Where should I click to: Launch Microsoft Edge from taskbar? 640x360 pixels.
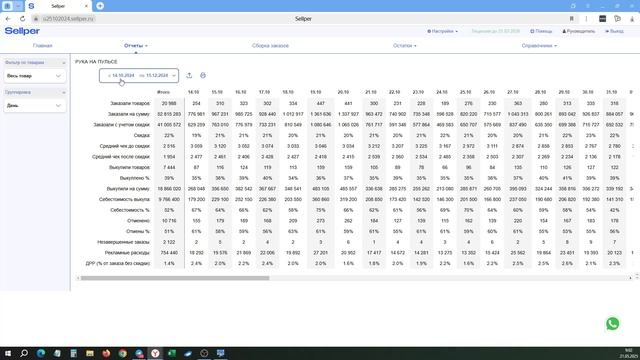tap(41, 353)
